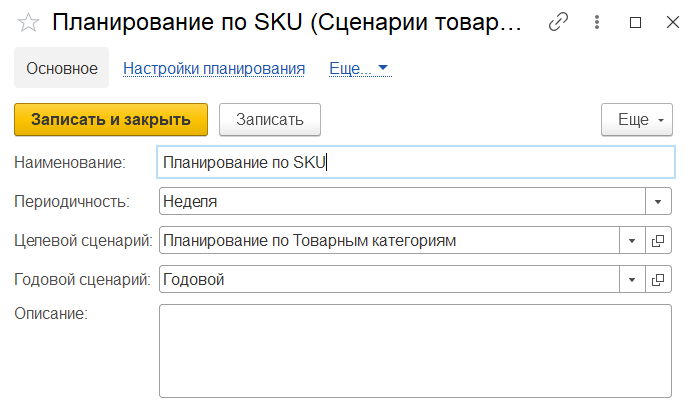Expand the Целевой сценарий dropdown arrow

(632, 241)
